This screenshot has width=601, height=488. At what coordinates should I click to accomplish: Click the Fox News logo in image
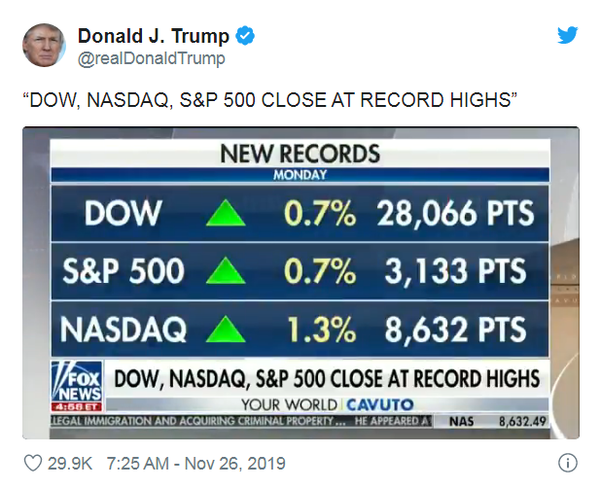click(77, 385)
